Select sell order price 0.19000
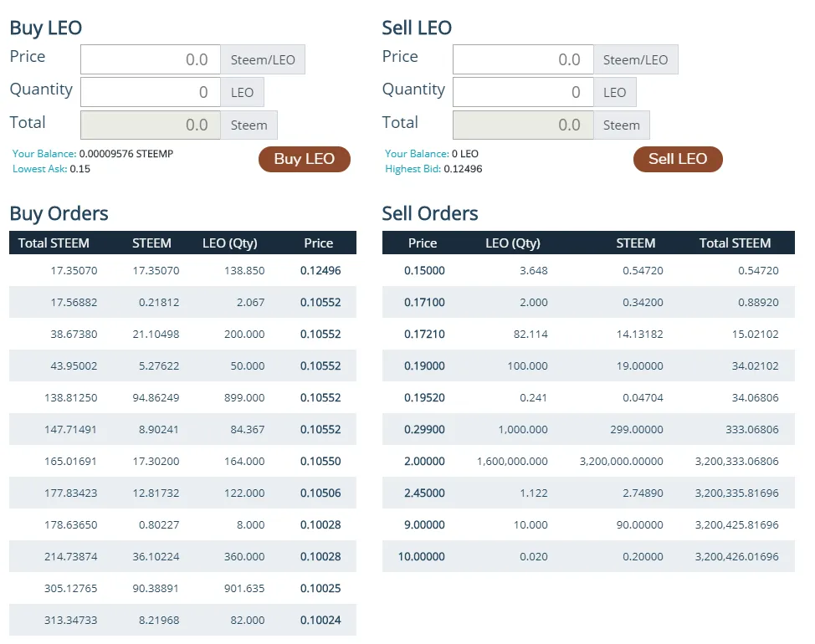The width and height of the screenshot is (815, 644). pos(424,365)
